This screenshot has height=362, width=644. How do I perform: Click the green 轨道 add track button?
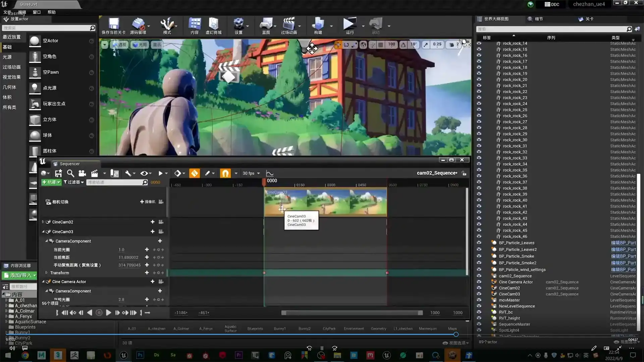pos(51,182)
